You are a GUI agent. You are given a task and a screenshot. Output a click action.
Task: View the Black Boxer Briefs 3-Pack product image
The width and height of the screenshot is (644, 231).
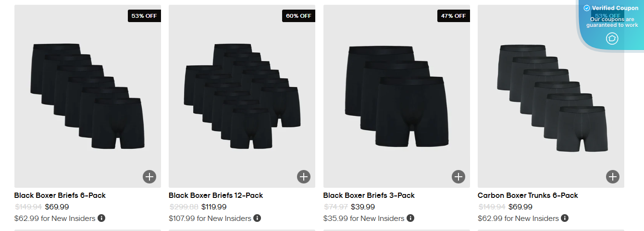(x=396, y=96)
